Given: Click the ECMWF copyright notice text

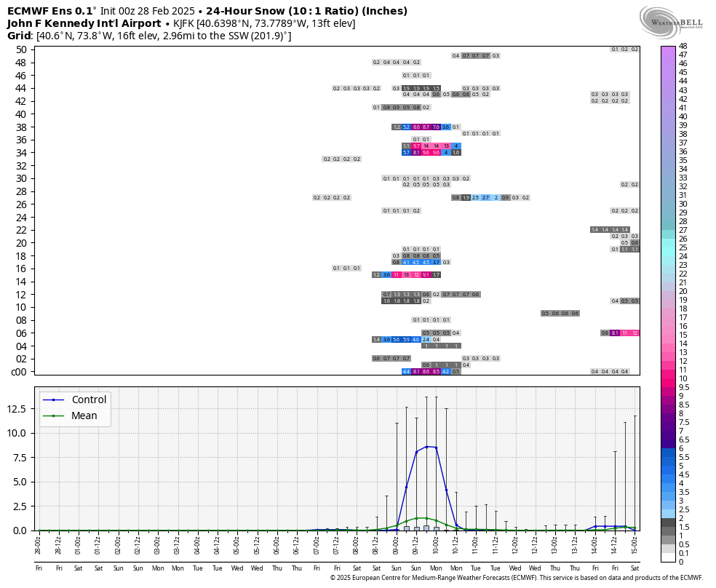Looking at the screenshot, I should (x=517, y=578).
